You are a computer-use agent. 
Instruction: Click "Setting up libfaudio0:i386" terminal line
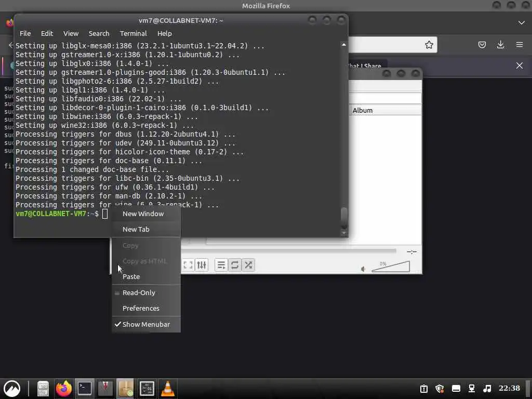point(98,99)
